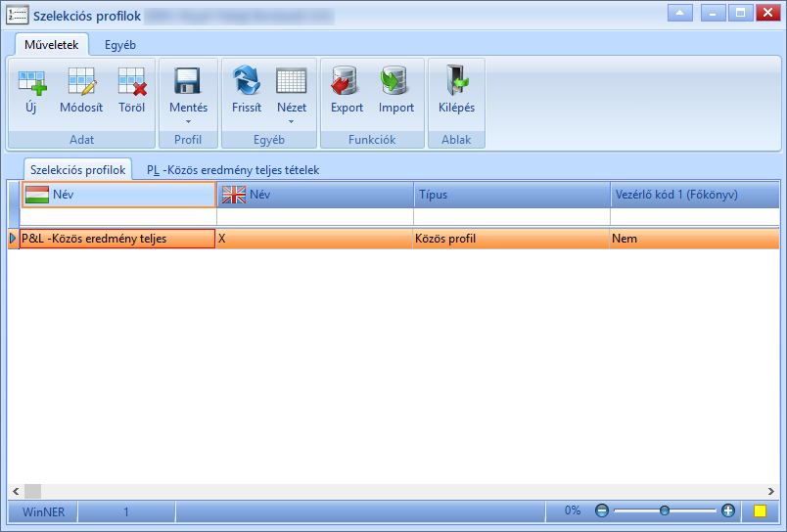Click the Import database icon

[x=394, y=81]
